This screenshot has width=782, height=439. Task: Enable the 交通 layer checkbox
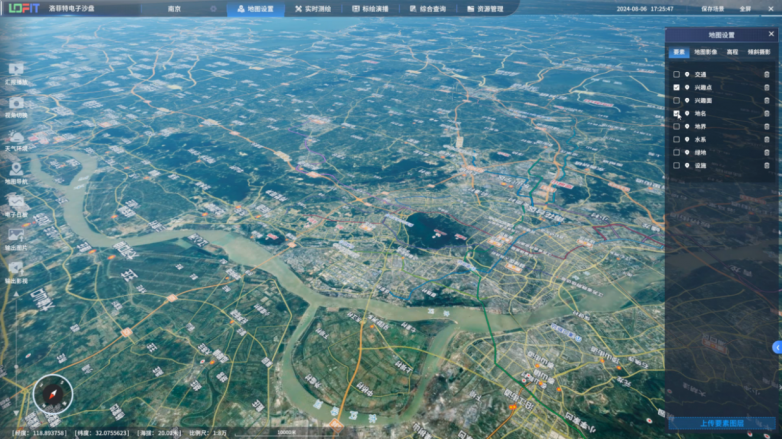coord(676,74)
